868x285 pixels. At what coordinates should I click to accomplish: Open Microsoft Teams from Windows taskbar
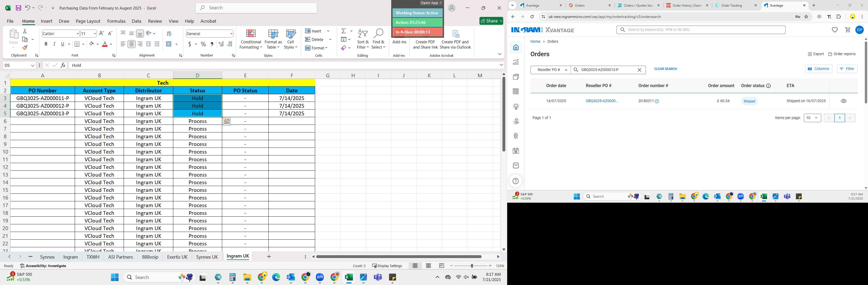[x=378, y=278]
